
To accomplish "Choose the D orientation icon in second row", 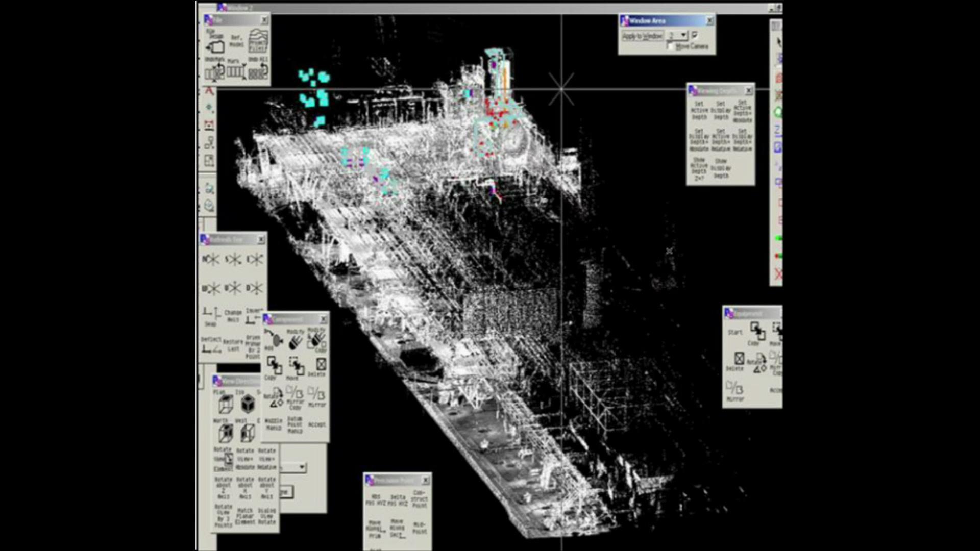I will pyautogui.click(x=255, y=288).
